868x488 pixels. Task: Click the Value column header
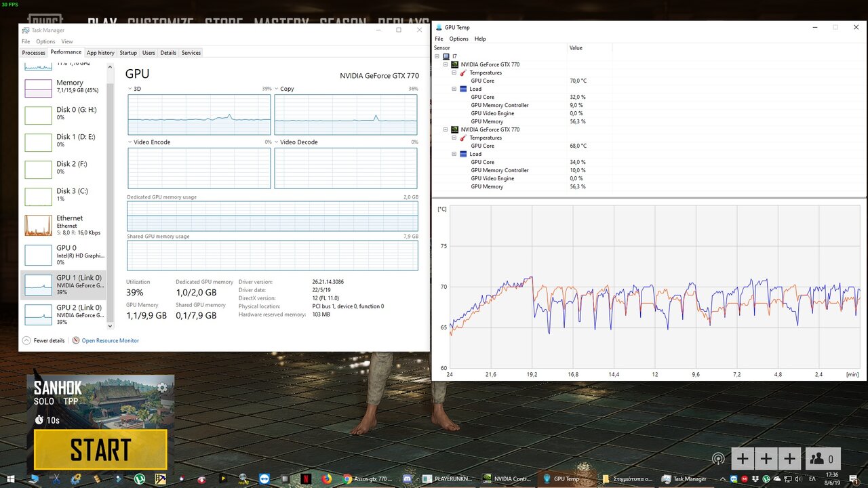(589, 48)
